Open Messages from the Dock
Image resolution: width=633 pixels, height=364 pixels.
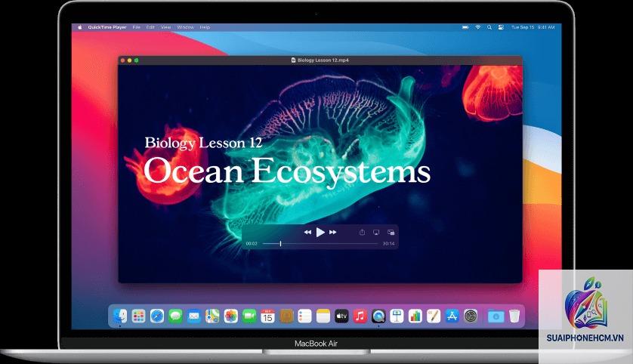coord(175,316)
